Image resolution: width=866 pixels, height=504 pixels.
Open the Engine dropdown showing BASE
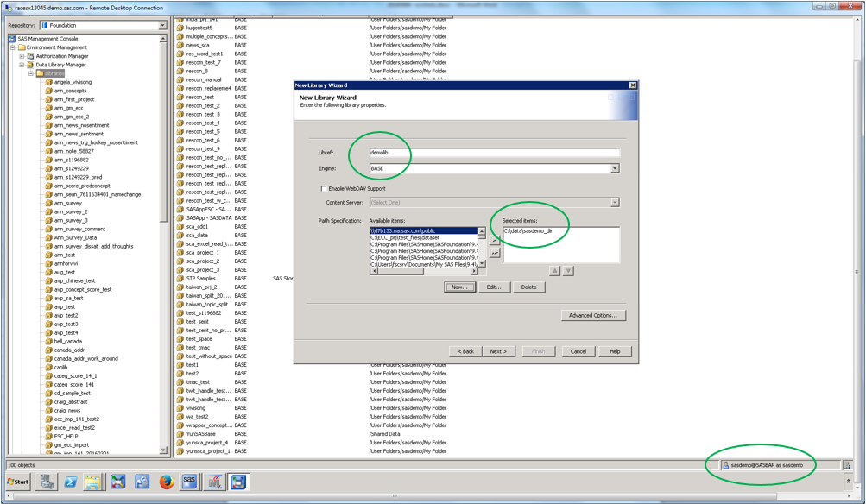[x=615, y=168]
